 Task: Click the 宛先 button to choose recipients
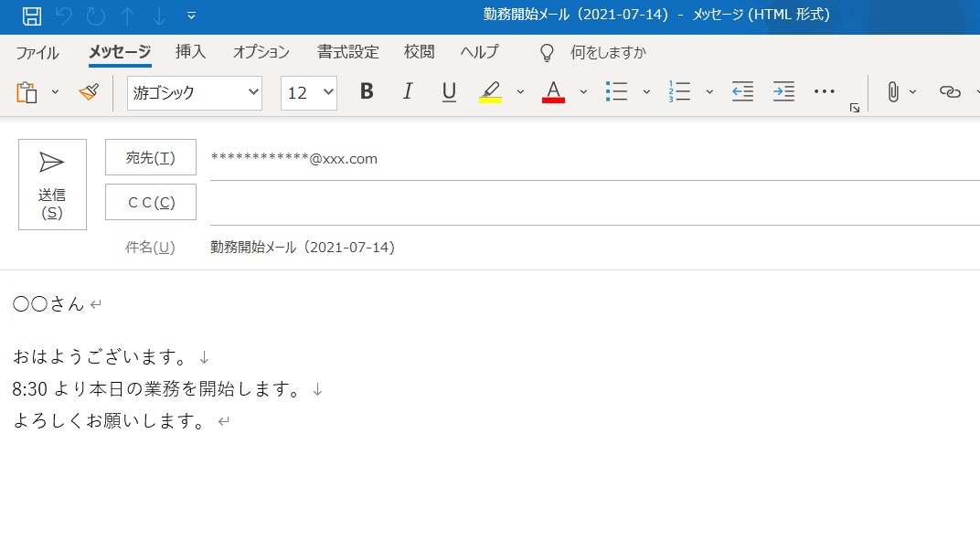click(151, 157)
